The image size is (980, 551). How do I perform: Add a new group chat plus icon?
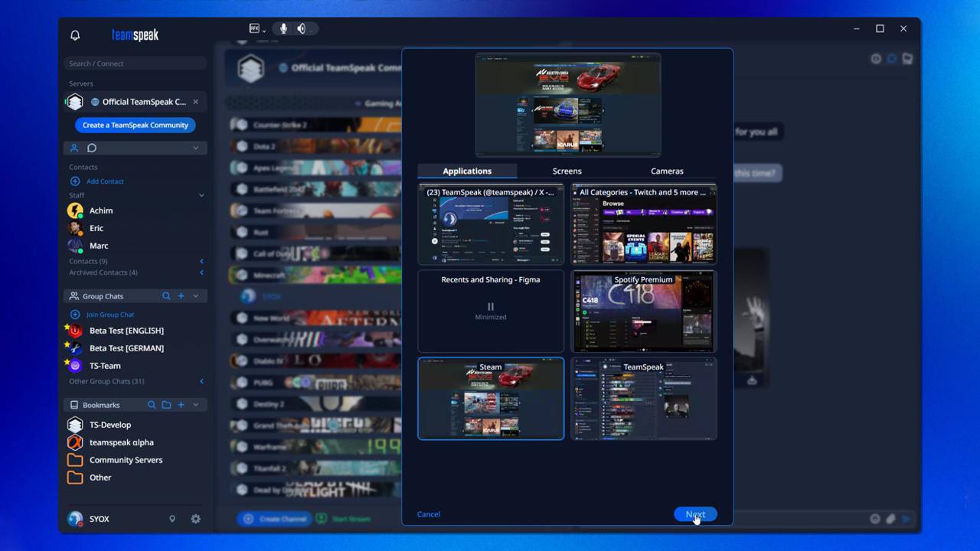[181, 296]
